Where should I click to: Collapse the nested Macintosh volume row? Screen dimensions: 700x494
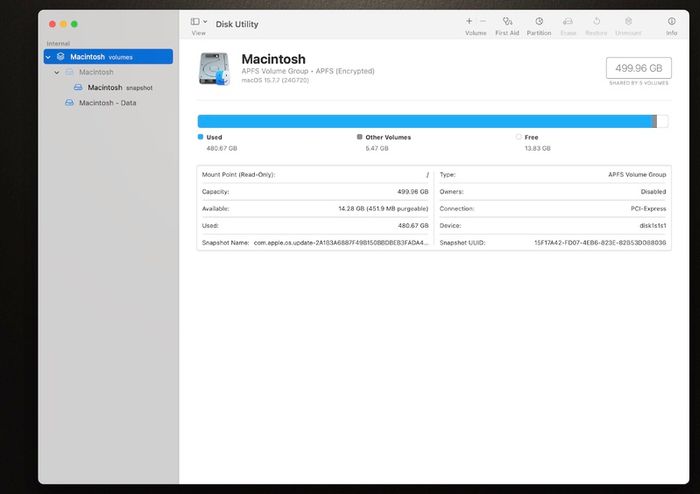[57, 72]
